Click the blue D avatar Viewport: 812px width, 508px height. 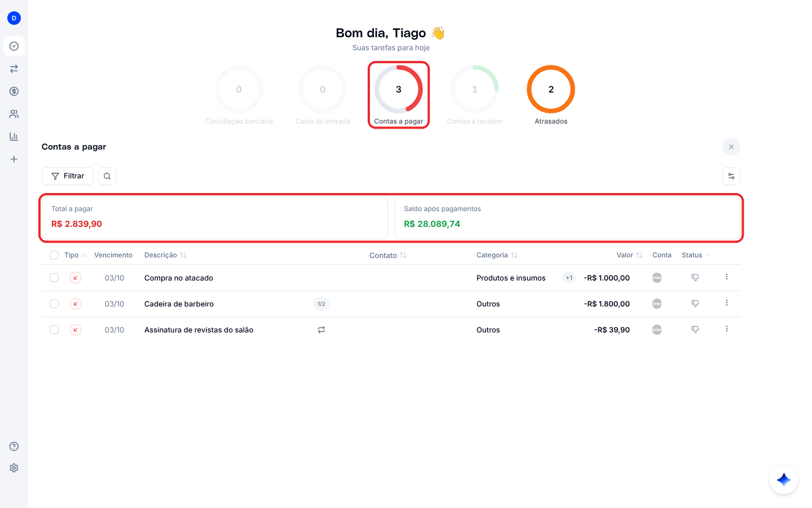point(14,18)
